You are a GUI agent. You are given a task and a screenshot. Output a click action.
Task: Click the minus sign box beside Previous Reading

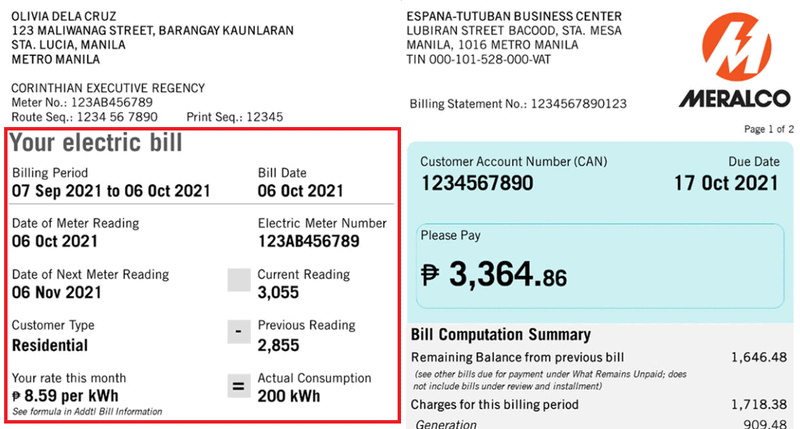(x=239, y=332)
